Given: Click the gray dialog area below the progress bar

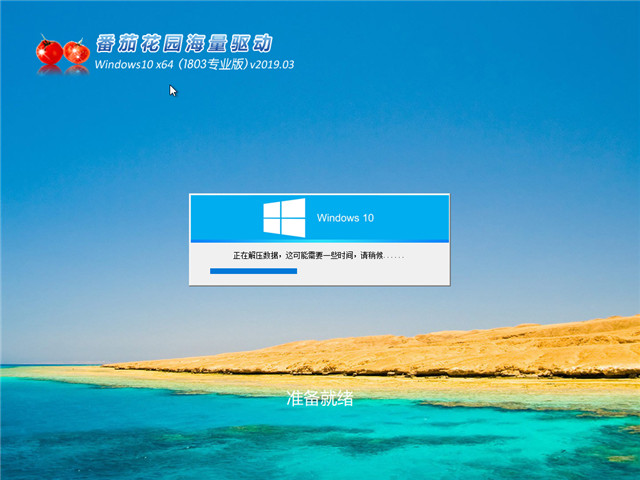Looking at the screenshot, I should click(x=319, y=280).
